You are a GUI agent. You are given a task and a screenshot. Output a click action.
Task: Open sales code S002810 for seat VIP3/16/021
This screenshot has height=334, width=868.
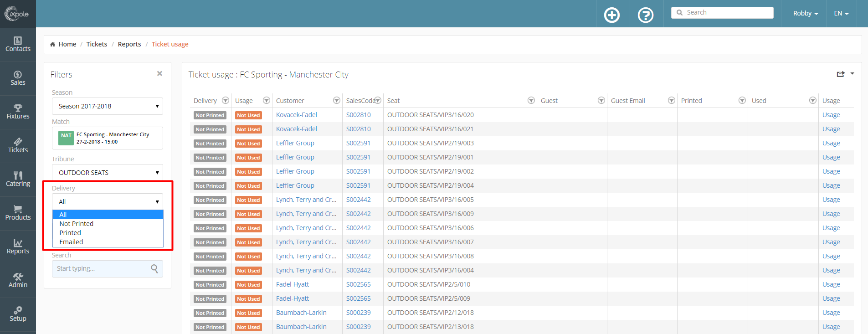click(359, 129)
